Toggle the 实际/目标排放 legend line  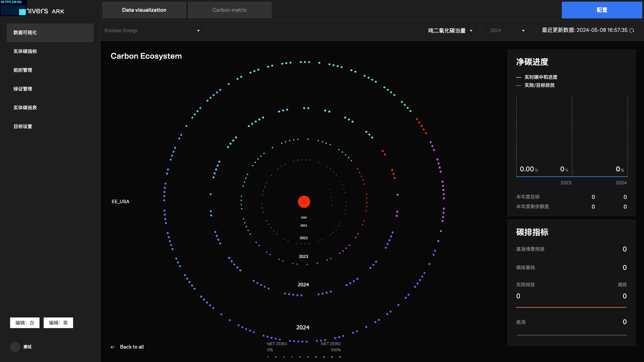[519, 85]
